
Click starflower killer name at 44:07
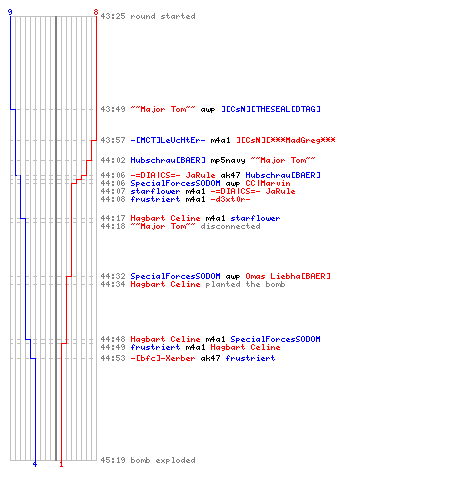click(x=155, y=191)
